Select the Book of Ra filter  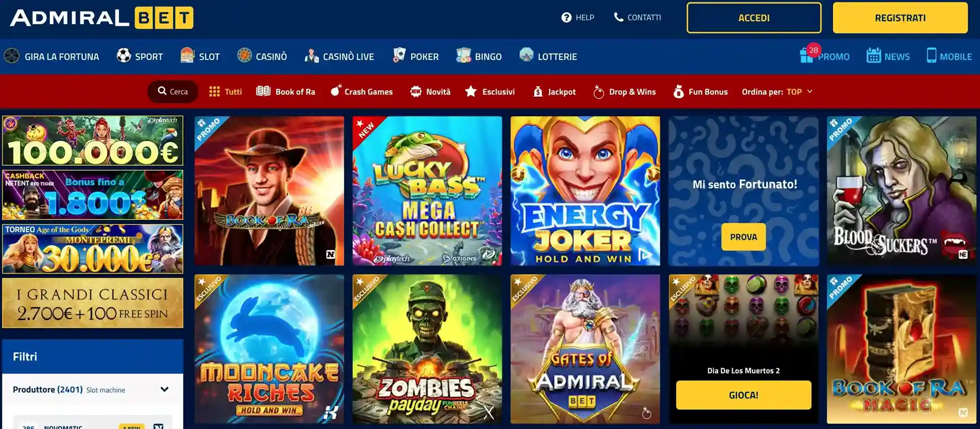tap(286, 92)
